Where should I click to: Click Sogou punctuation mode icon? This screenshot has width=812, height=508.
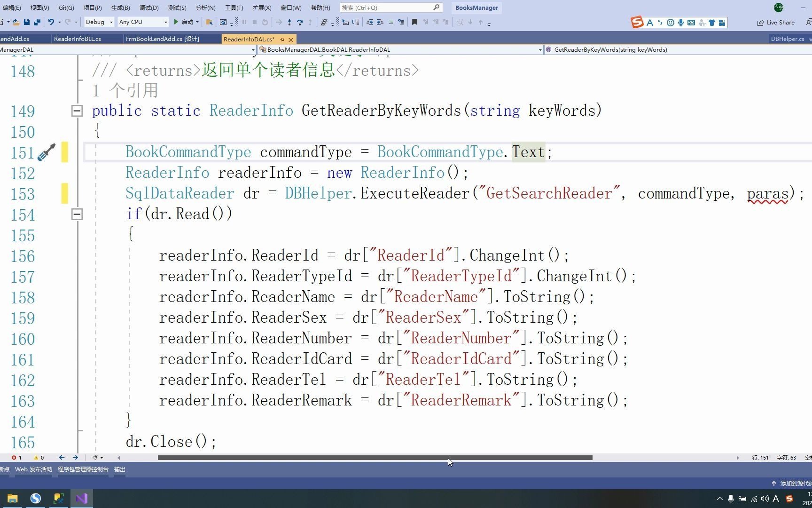[x=660, y=23]
